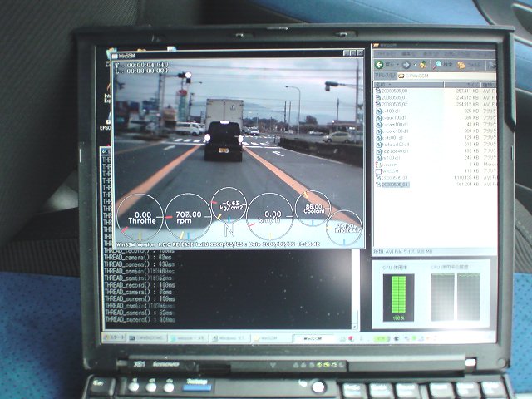Click the Explorer address bar path field

point(436,75)
